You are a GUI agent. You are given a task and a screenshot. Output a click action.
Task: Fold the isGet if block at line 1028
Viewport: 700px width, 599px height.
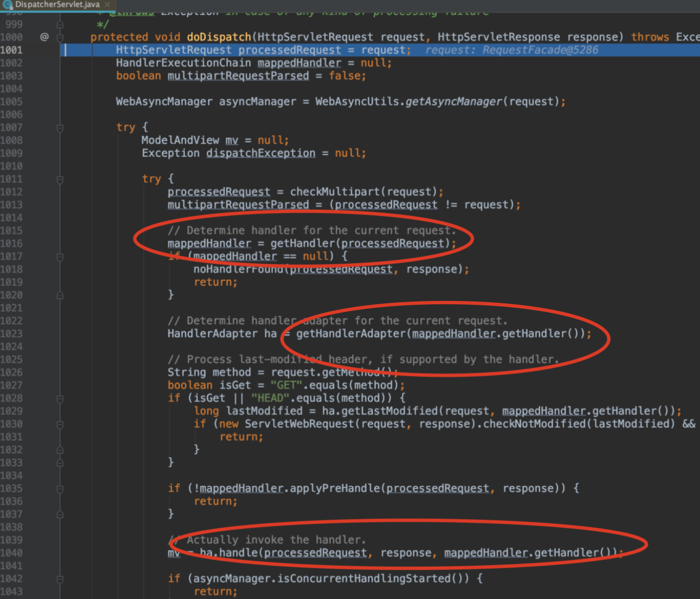[60, 399]
